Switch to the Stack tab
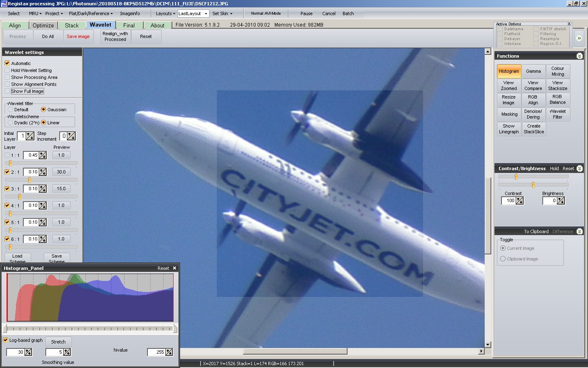588x368 pixels. [72, 25]
